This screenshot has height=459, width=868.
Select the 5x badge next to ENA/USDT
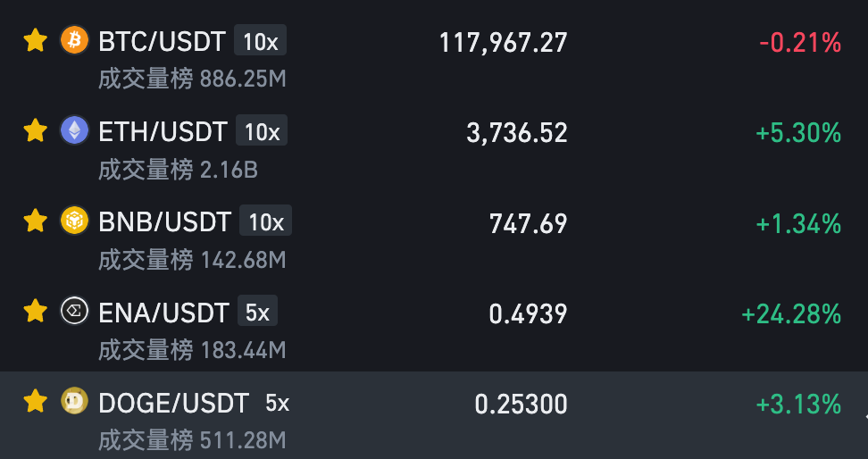(x=257, y=311)
